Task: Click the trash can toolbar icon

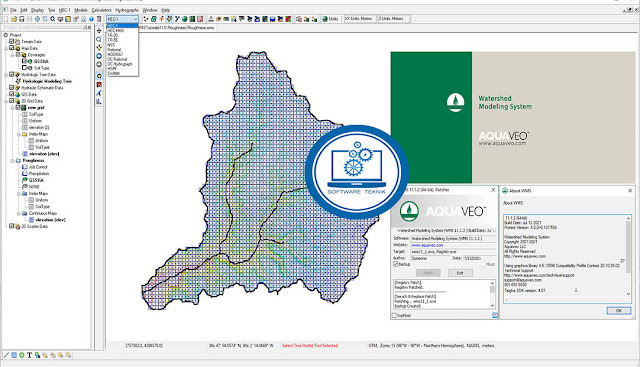Action: (99, 19)
